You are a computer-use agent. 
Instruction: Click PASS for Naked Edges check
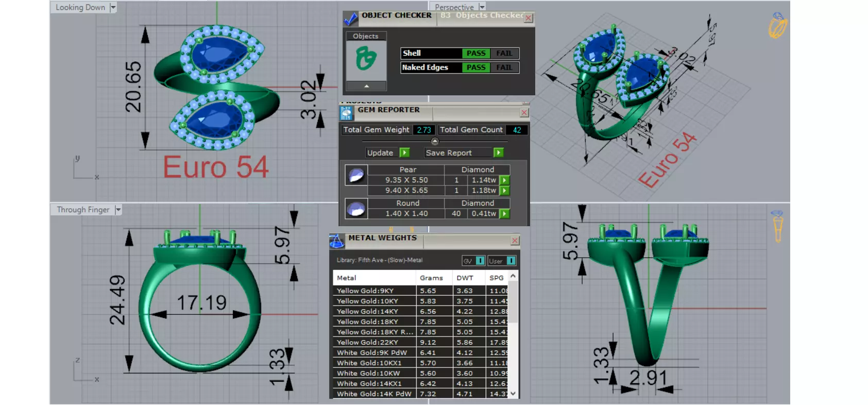(476, 67)
